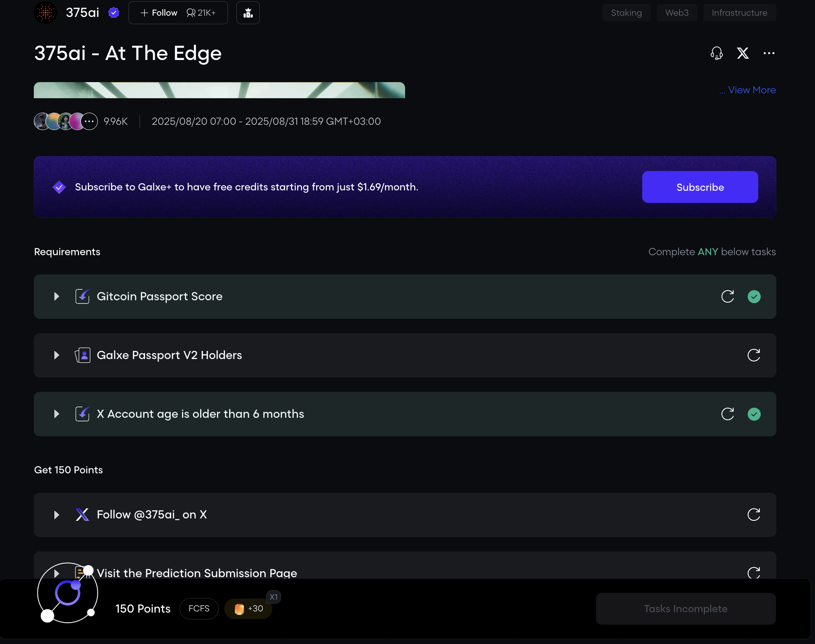Open the participant avatars list
This screenshot has width=815, height=644.
pyautogui.click(x=66, y=122)
